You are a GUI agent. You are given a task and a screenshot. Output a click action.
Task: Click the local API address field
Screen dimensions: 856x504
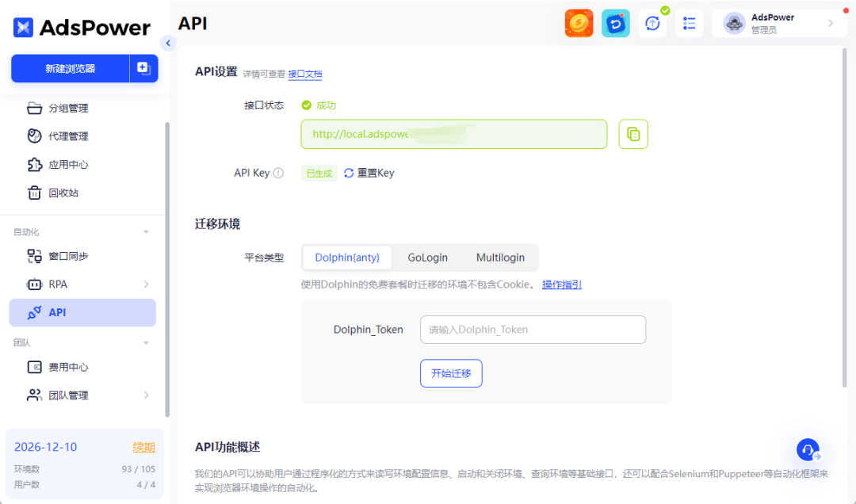(x=453, y=134)
